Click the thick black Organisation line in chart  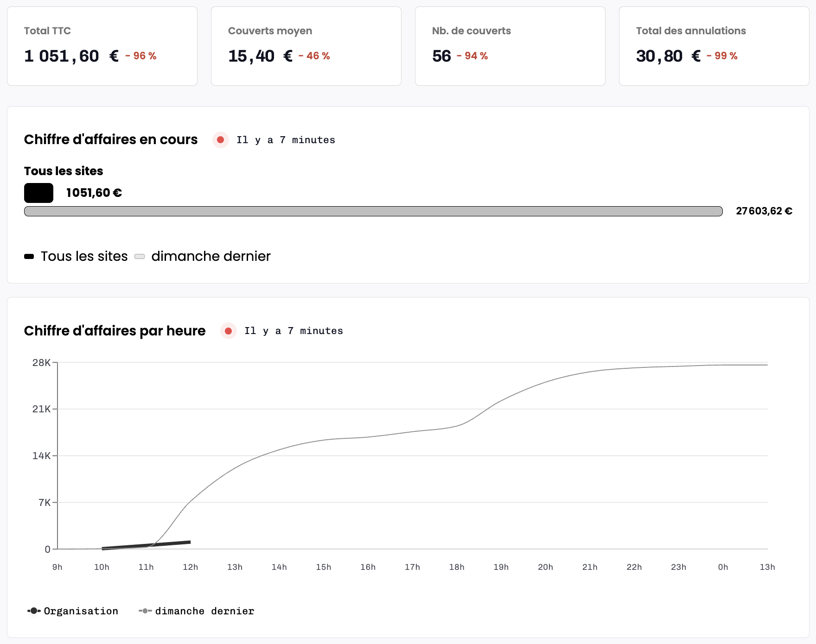click(x=146, y=545)
